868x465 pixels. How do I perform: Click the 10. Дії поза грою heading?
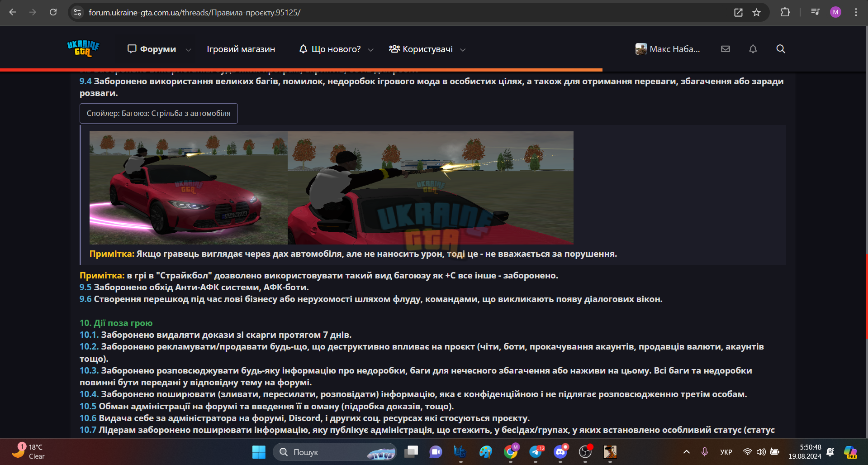(116, 323)
